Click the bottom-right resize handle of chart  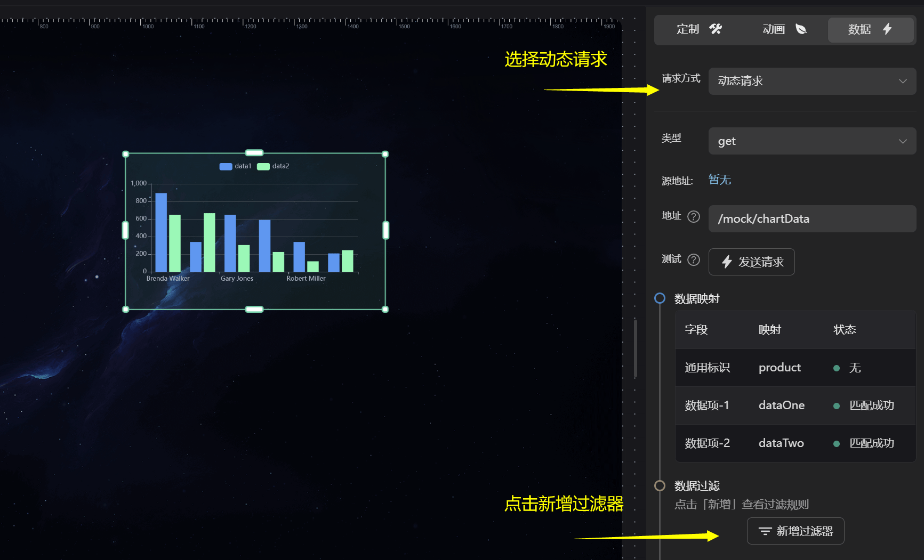385,309
